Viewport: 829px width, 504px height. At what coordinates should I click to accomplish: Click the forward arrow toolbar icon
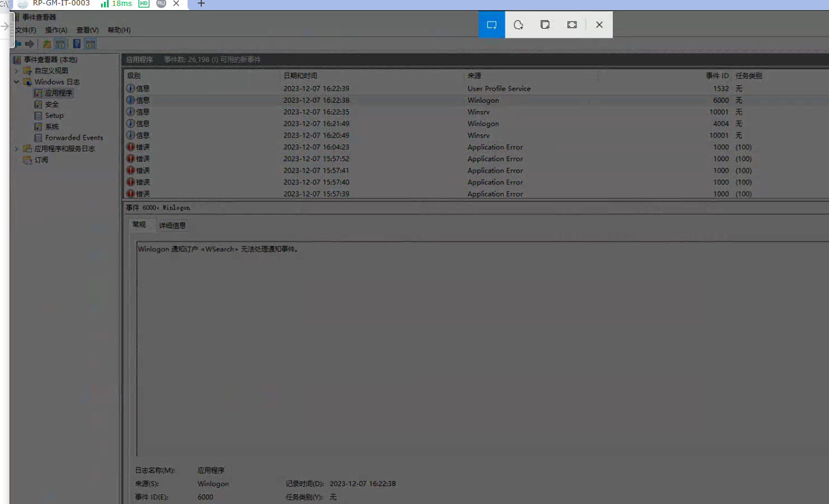(x=29, y=44)
